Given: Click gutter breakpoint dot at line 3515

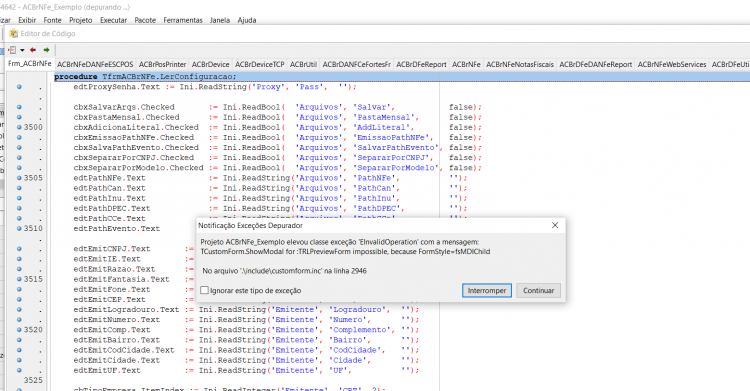Looking at the screenshot, I should (19, 279).
